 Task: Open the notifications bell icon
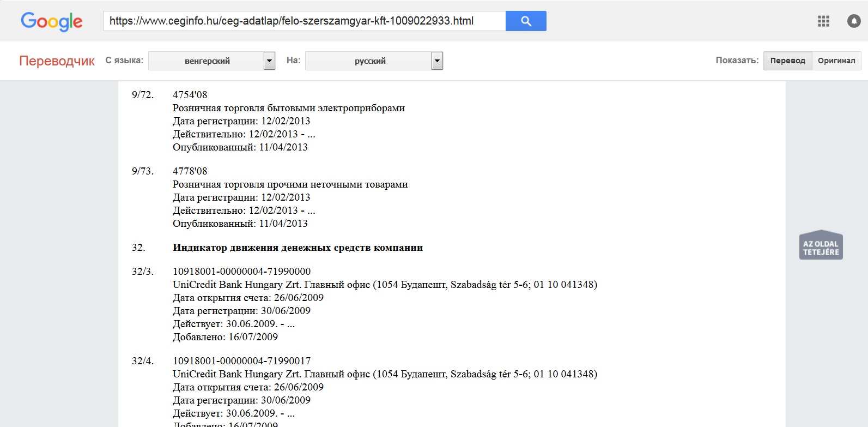[x=854, y=21]
